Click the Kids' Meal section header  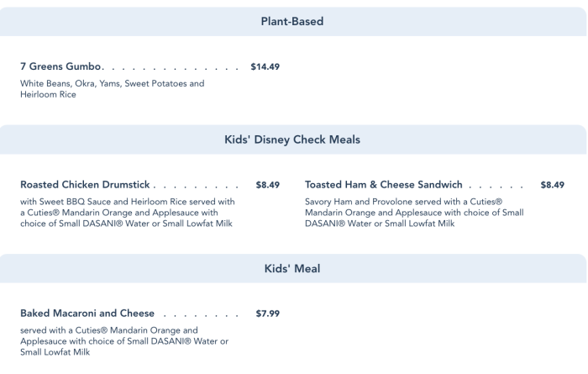coord(292,269)
